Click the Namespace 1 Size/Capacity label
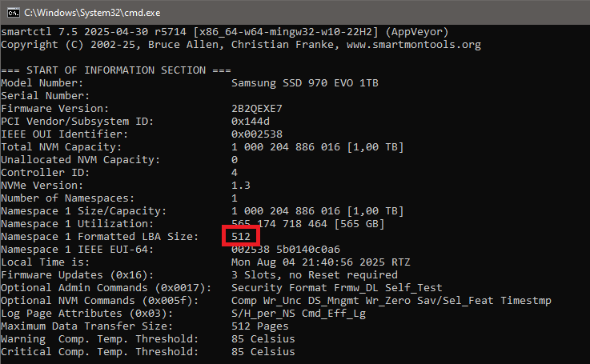Image resolution: width=590 pixels, height=364 pixels. [83, 211]
